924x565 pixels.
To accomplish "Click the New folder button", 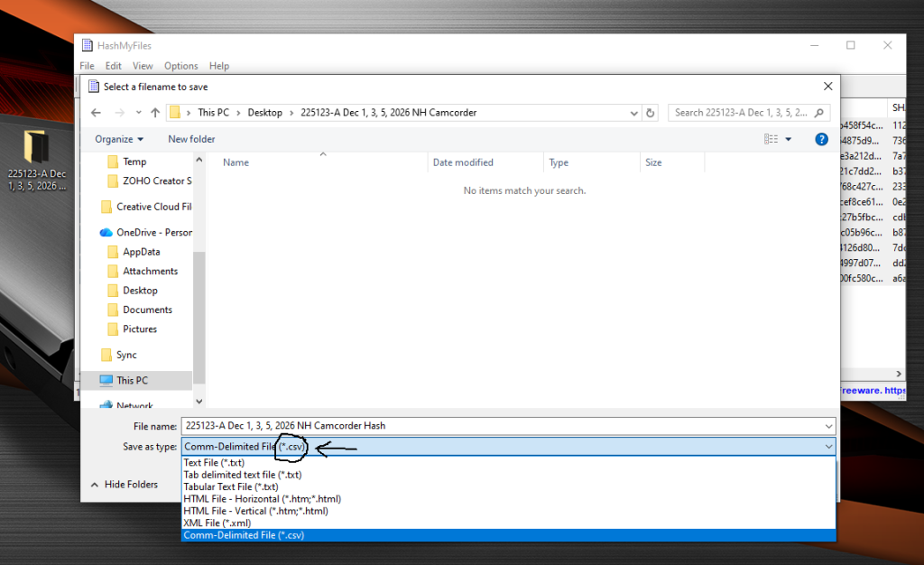I will click(190, 138).
